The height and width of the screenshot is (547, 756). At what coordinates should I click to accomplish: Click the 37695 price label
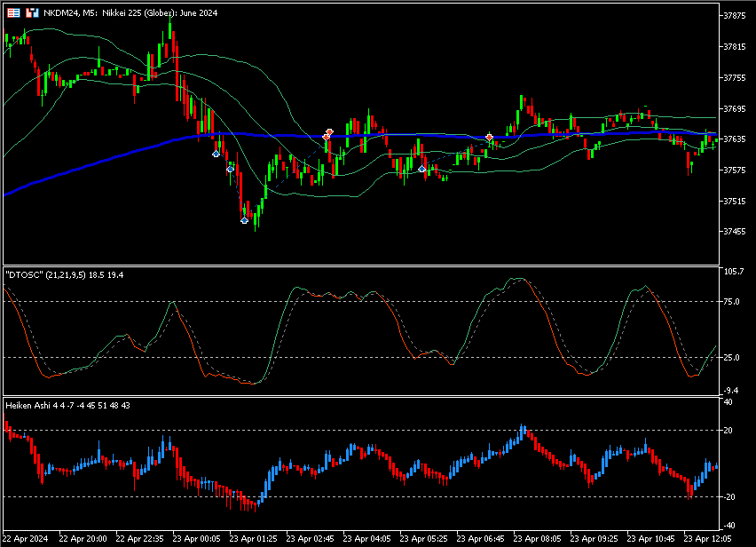click(x=735, y=109)
